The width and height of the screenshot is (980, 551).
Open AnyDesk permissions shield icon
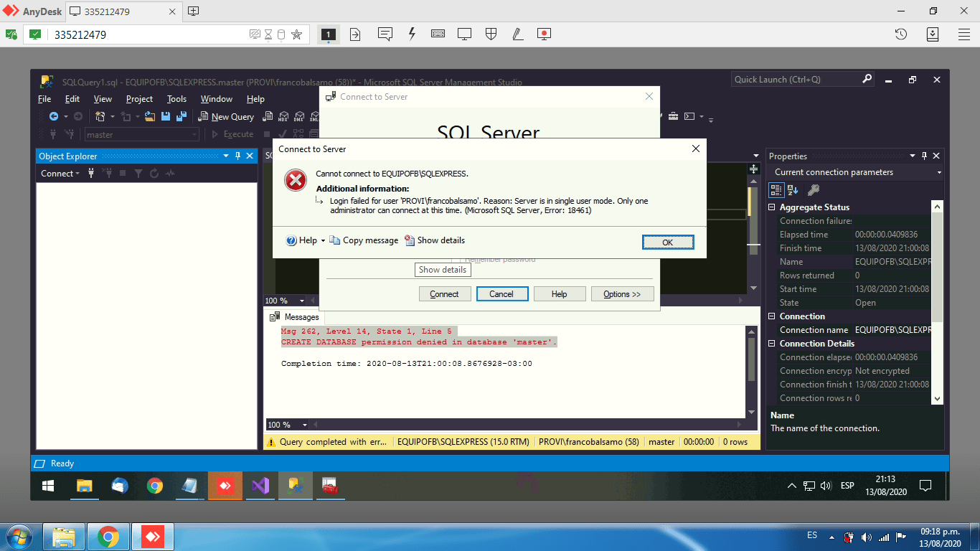(x=491, y=34)
